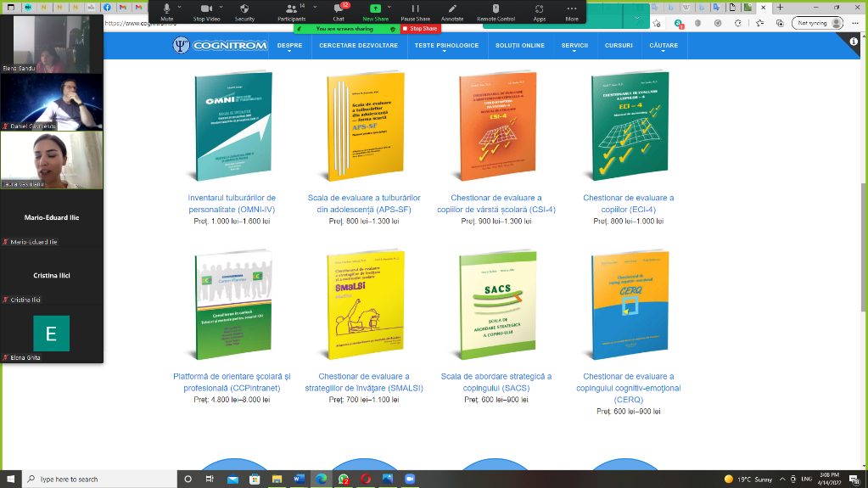Viewport: 868px width, 488px height.
Task: Open the TESTE PSIHOLOGICE menu
Action: [446, 46]
